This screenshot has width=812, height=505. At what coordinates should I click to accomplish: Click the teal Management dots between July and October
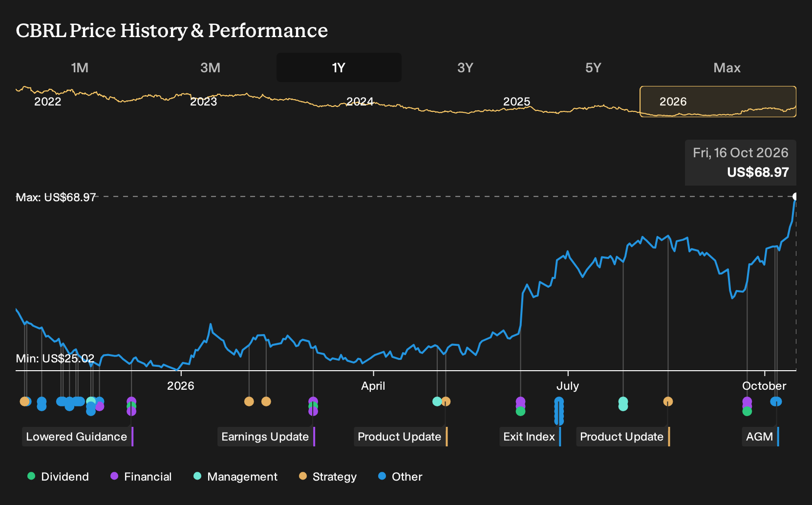623,404
